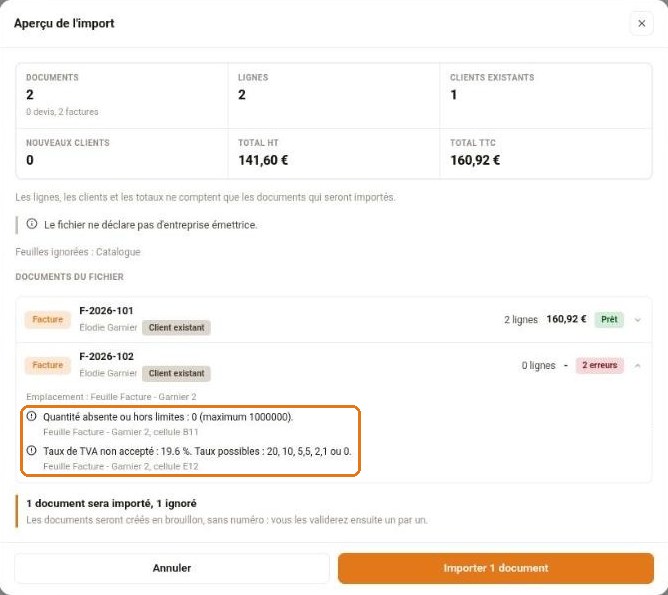Click the 160,92 € amount on F-2026-101 row
This screenshot has height=595, width=668.
pos(566,319)
